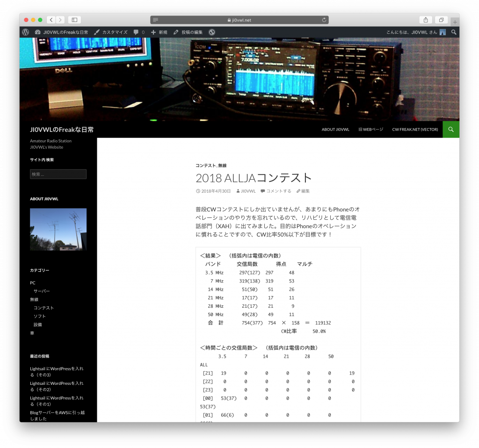Go back with Safari's back arrow

(x=51, y=20)
